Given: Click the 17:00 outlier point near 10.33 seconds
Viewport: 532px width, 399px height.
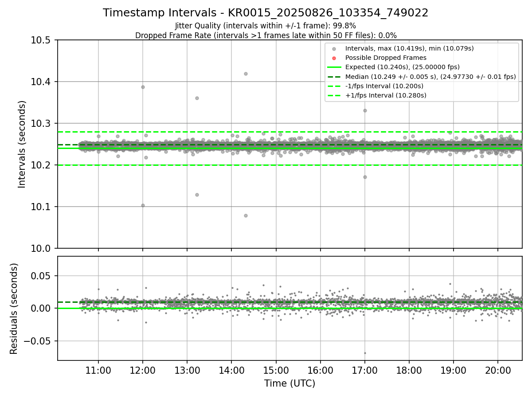Looking at the screenshot, I should [365, 110].
